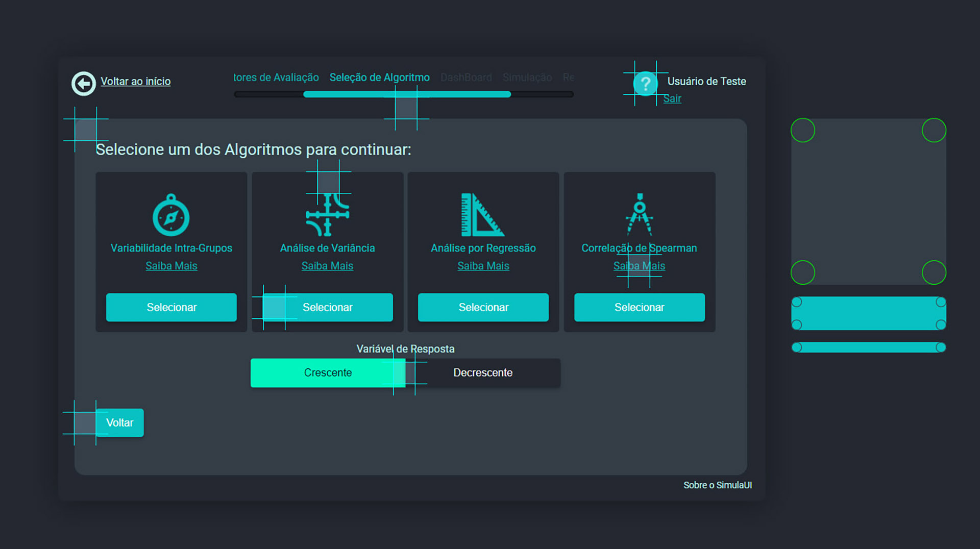Click the Análise por Regressão title
The image size is (980, 549).
tap(483, 248)
